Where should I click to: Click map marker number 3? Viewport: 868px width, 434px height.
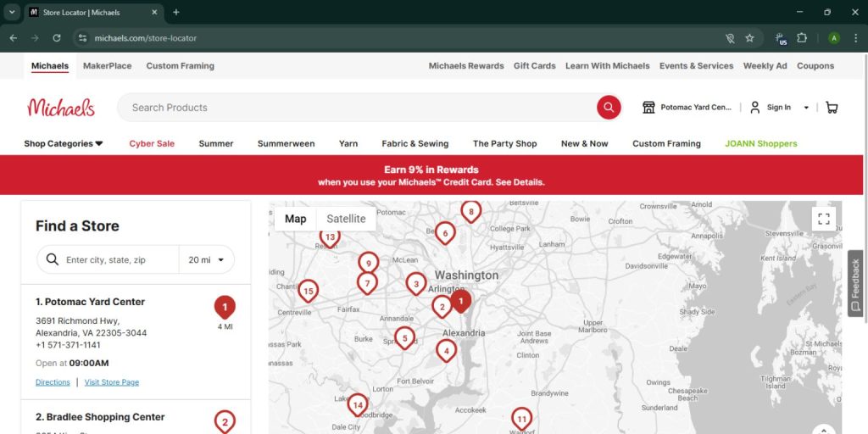point(416,284)
